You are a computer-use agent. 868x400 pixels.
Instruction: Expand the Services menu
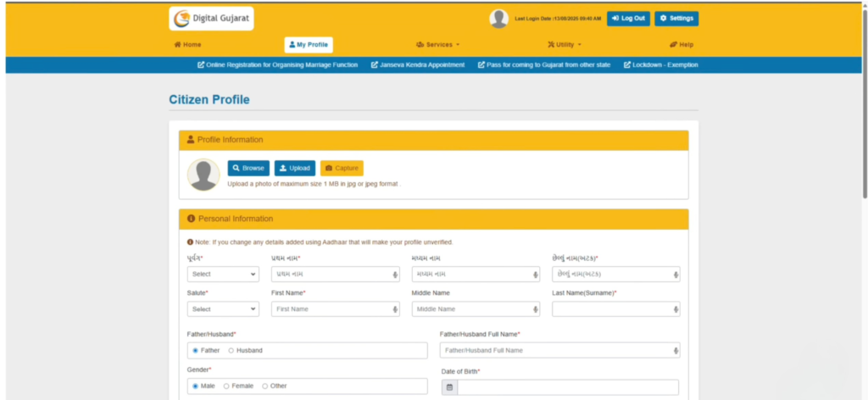tap(437, 45)
